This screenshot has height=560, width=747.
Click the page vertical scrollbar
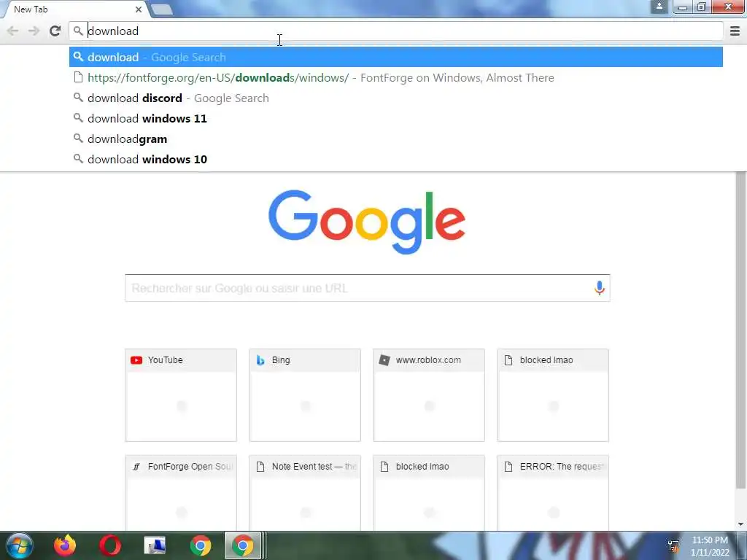pyautogui.click(x=740, y=330)
